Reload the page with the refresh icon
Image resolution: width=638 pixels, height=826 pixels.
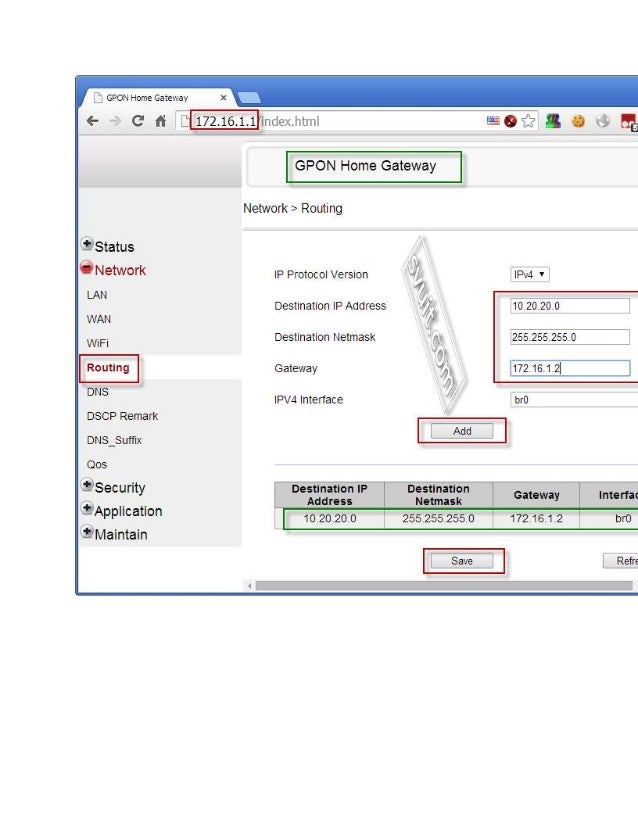click(x=138, y=121)
